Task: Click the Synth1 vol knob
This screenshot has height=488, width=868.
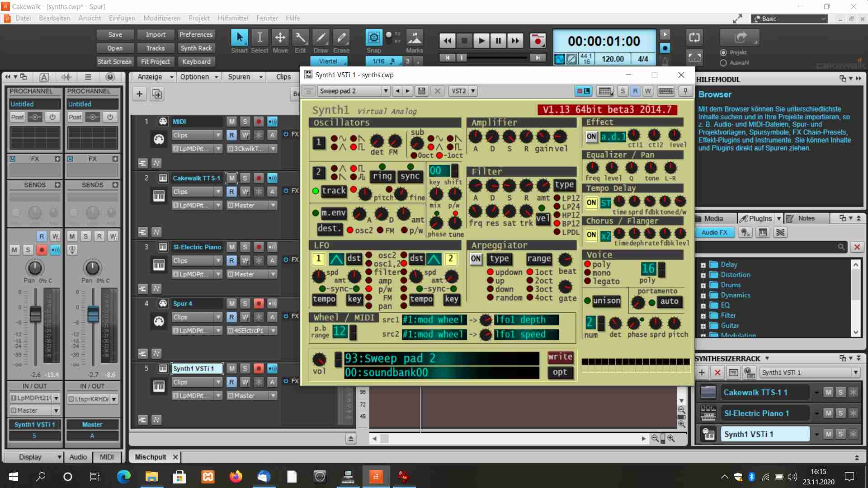Action: tap(319, 360)
